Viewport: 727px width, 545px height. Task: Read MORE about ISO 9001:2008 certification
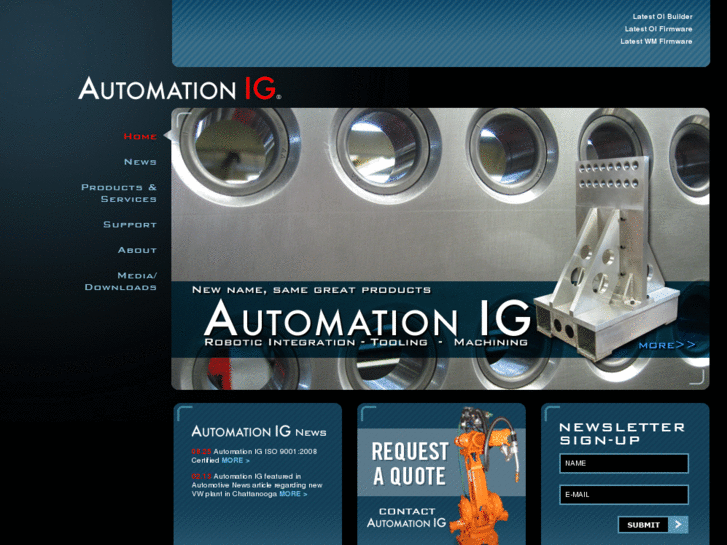coord(236,461)
